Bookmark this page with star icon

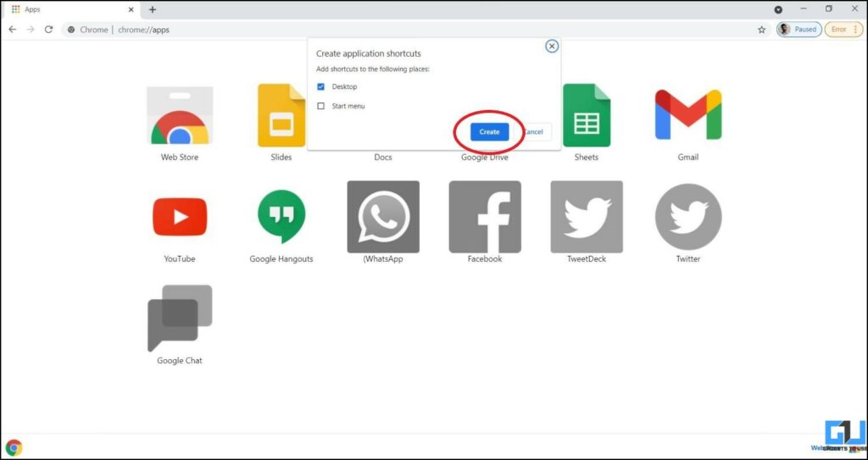[761, 30]
